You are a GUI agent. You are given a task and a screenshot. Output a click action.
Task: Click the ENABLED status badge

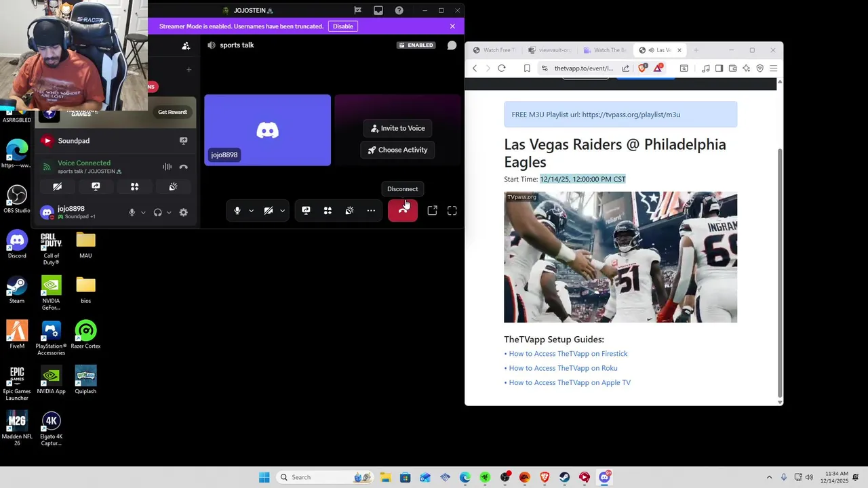click(416, 45)
